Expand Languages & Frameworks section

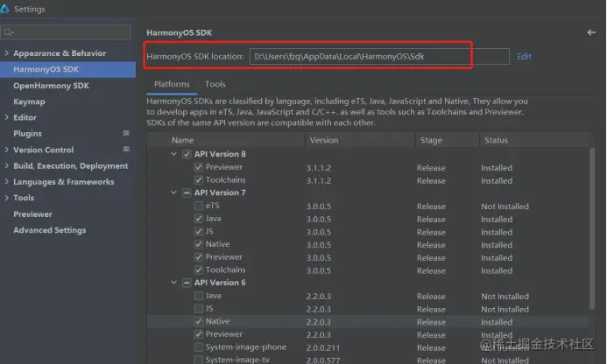[7, 181]
